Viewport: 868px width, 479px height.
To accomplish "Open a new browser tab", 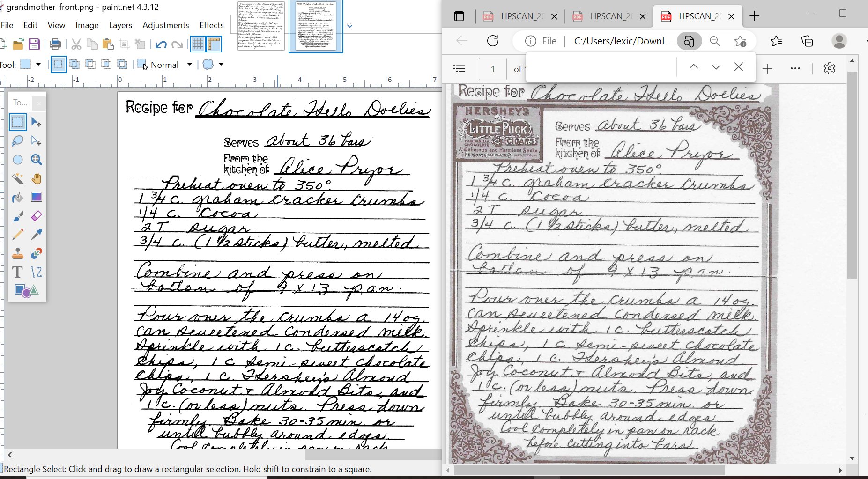I will [x=755, y=16].
